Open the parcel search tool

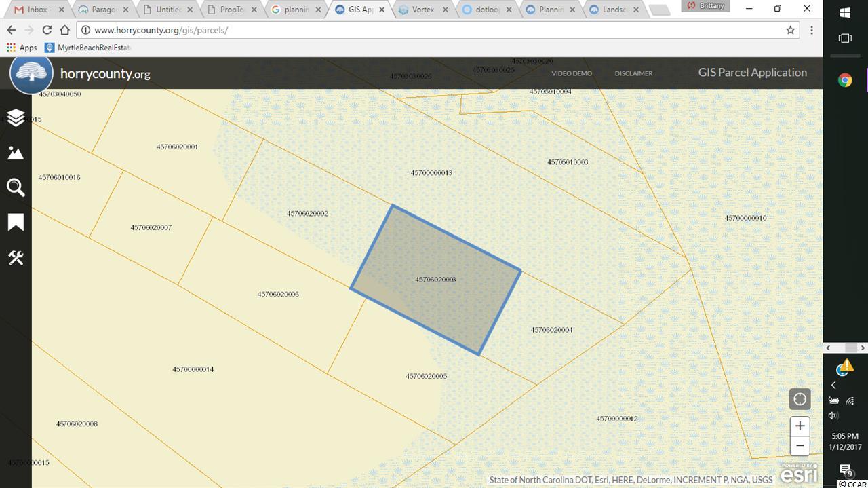pos(16,187)
